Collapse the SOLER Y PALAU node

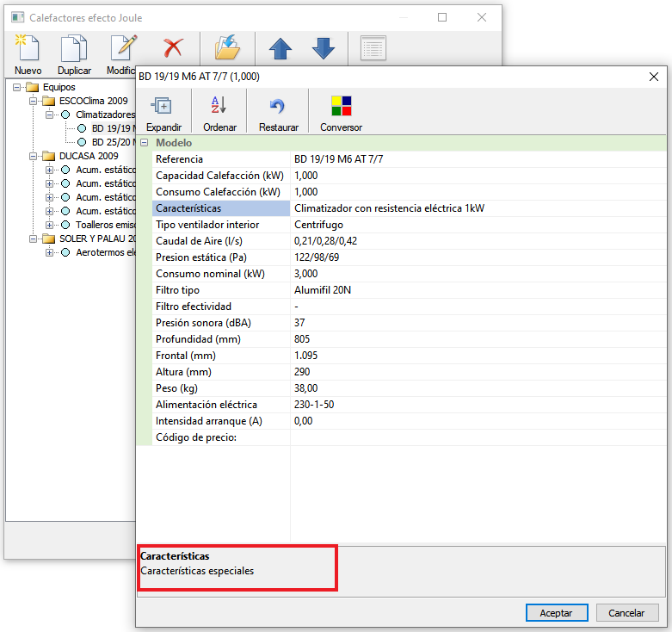coord(33,239)
